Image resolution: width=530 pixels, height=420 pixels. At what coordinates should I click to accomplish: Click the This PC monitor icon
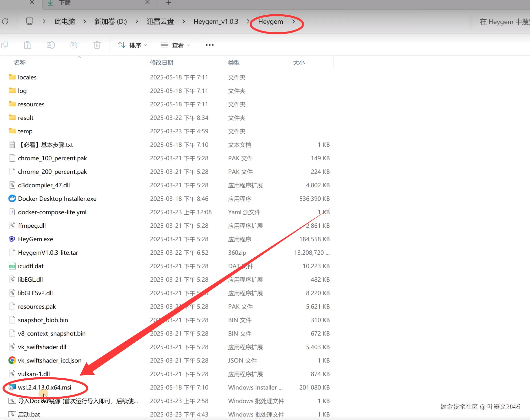coord(30,21)
